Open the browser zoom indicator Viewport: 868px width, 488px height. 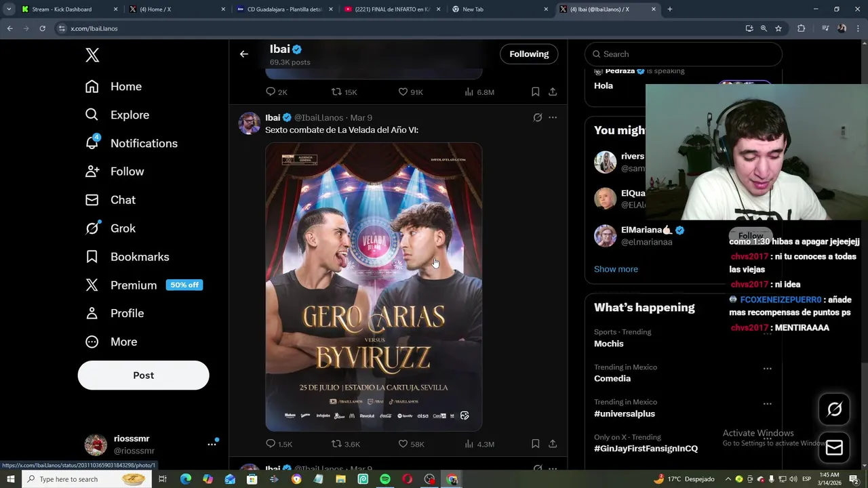tap(764, 28)
